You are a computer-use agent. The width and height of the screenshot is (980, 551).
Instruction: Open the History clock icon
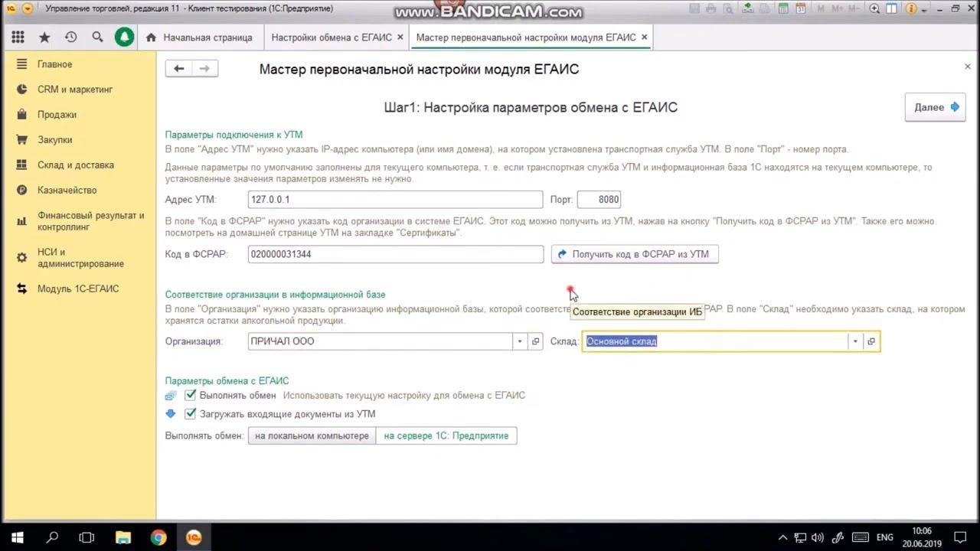(71, 37)
